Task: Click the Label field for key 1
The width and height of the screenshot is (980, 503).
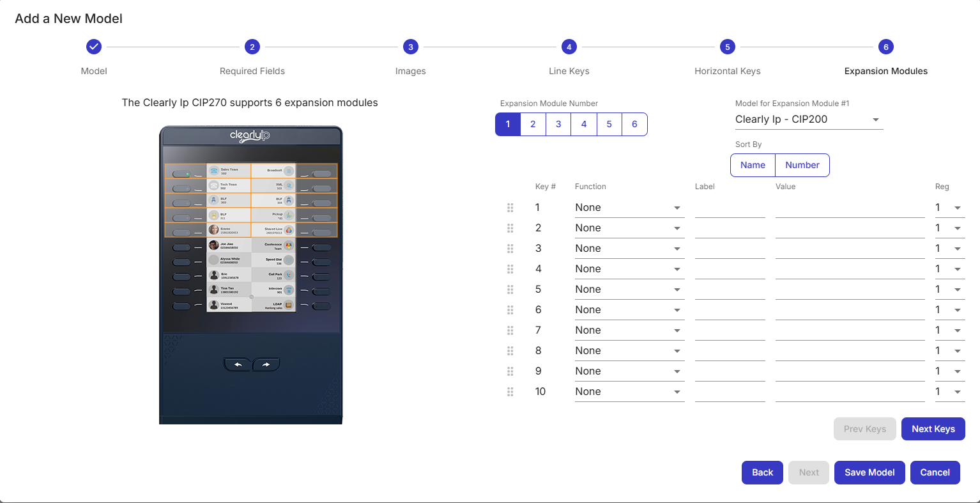Action: (730, 208)
